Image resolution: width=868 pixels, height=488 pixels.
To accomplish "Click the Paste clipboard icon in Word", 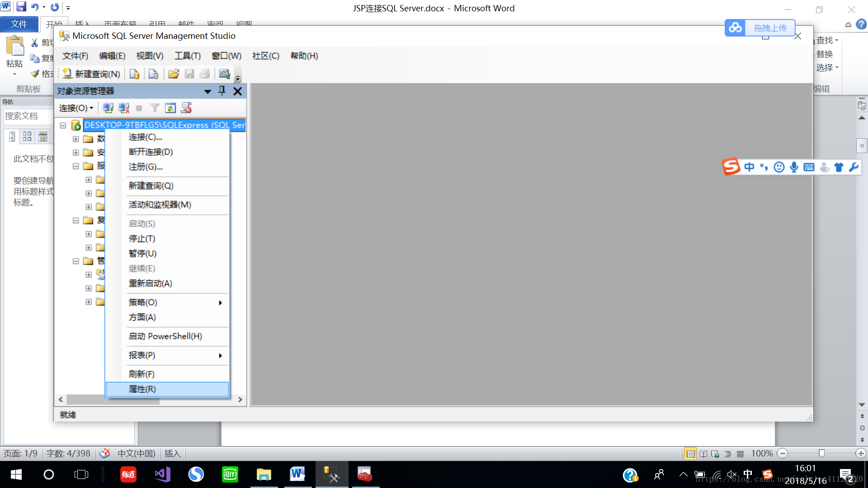I will pos(15,47).
